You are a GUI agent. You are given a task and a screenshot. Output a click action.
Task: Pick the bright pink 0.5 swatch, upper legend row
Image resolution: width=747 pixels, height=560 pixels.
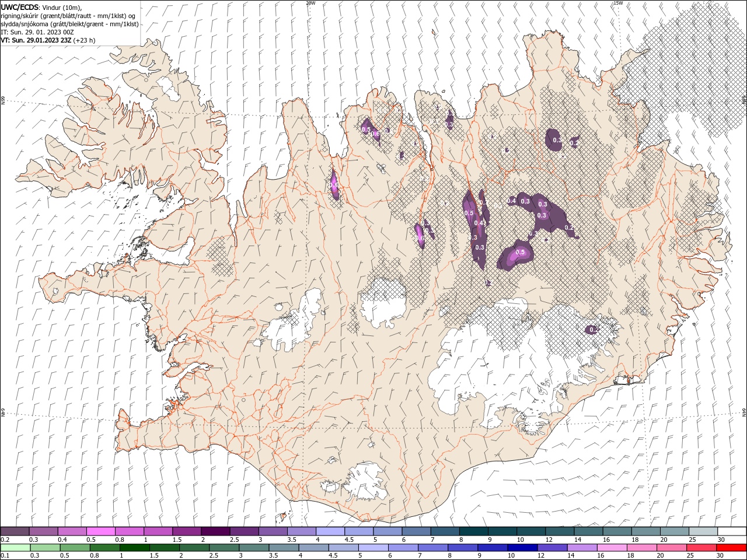click(x=101, y=531)
